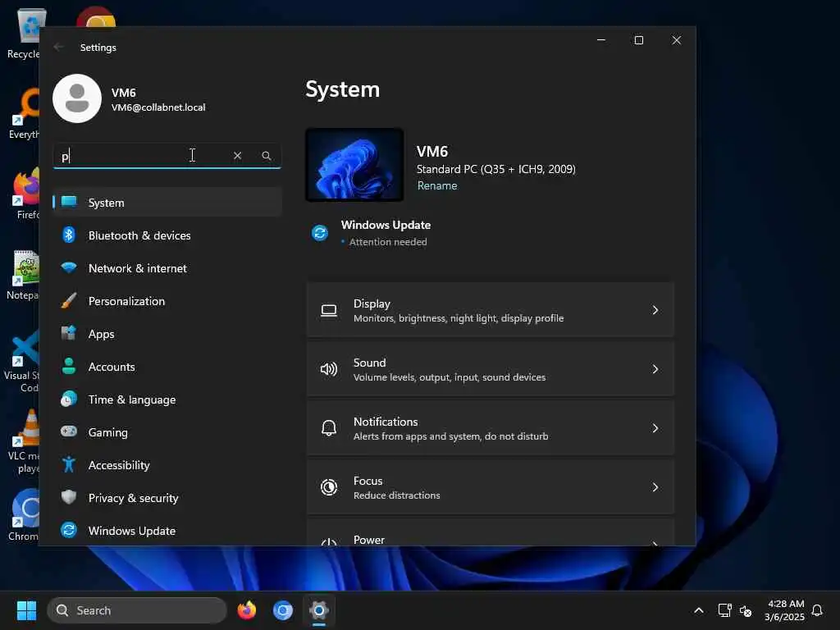
Task: Click the Settings gear in taskbar
Action: click(319, 610)
